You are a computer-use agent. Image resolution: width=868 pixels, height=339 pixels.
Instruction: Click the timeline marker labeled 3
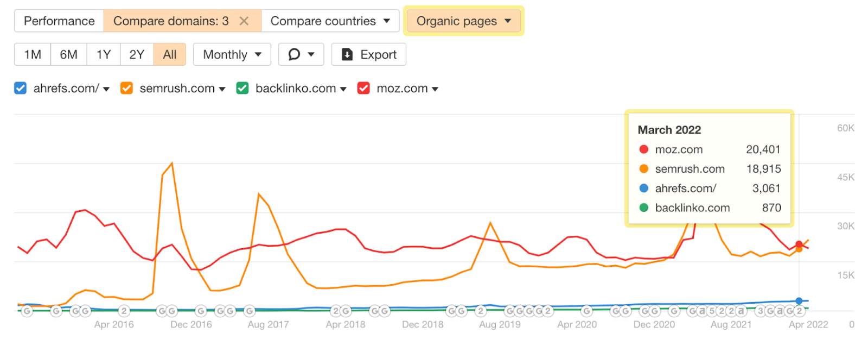tap(760, 311)
